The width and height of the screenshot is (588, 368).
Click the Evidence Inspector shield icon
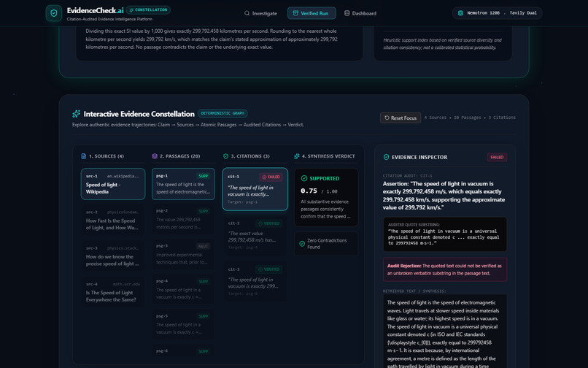tap(386, 157)
